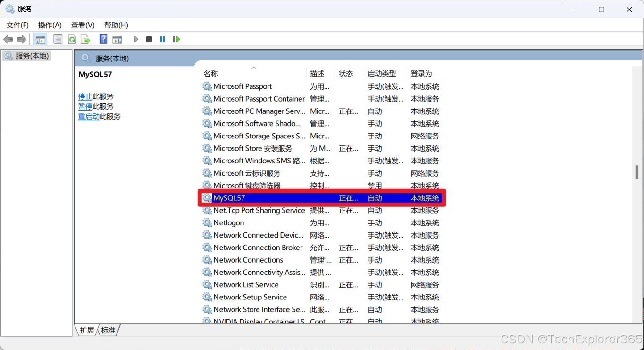Image resolution: width=644 pixels, height=350 pixels.
Task: Click 自动 startup type of Net.Tcp Port Sharing
Action: (375, 210)
